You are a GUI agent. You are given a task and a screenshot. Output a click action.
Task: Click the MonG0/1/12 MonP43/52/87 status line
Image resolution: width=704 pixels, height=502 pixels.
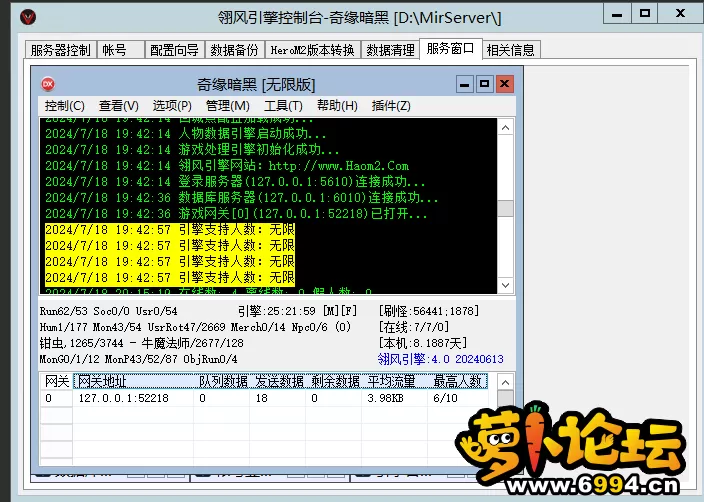[x=138, y=359]
